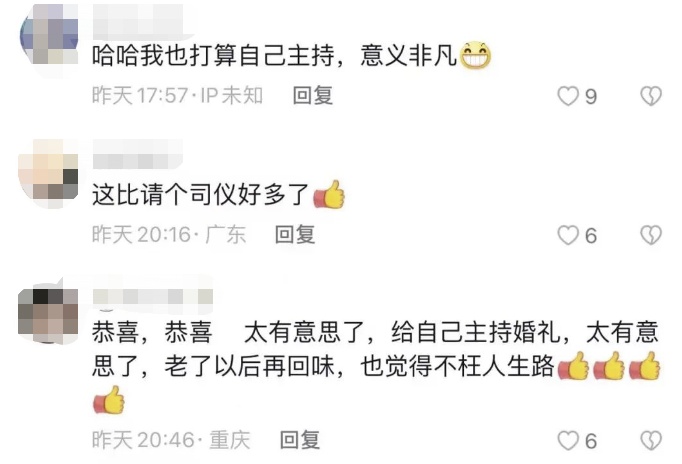Dislike the 17:57 comment with broken heart
The width and height of the screenshot is (682, 464).
coord(651,96)
